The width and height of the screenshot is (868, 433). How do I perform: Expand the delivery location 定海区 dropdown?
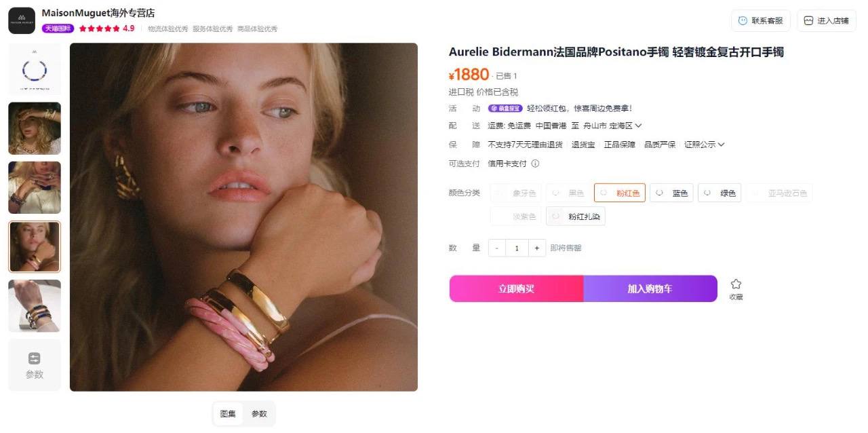[638, 126]
